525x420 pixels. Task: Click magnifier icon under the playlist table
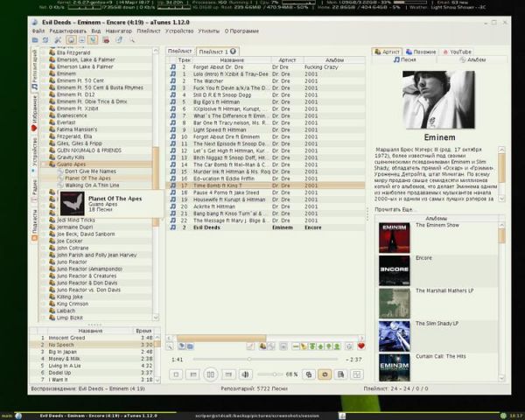170,346
